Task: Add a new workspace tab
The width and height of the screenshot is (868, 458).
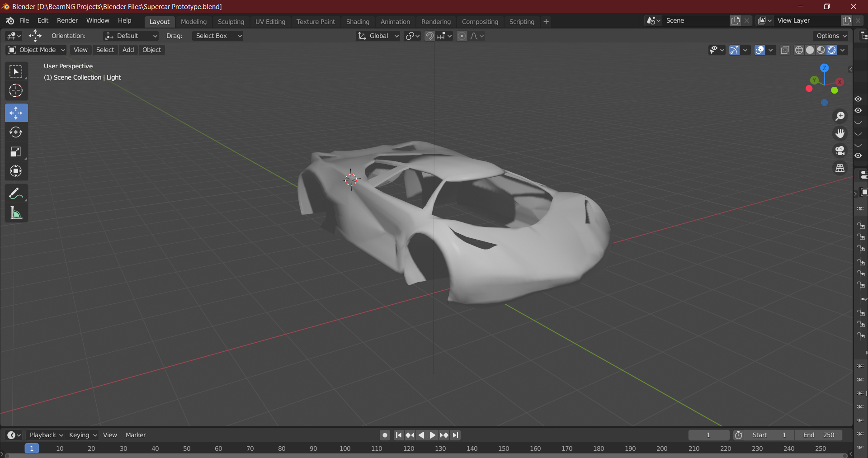Action: [546, 22]
